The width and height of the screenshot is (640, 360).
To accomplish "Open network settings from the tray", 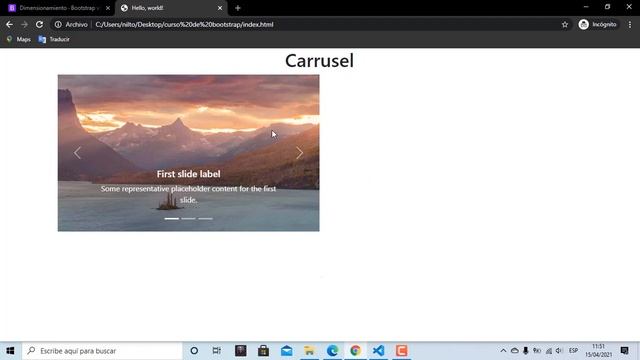I will point(549,351).
